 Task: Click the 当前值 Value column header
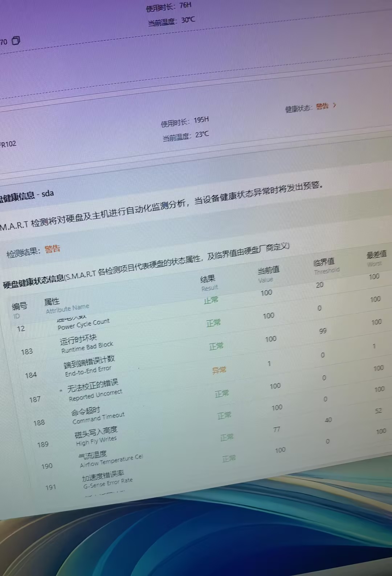coord(268,274)
